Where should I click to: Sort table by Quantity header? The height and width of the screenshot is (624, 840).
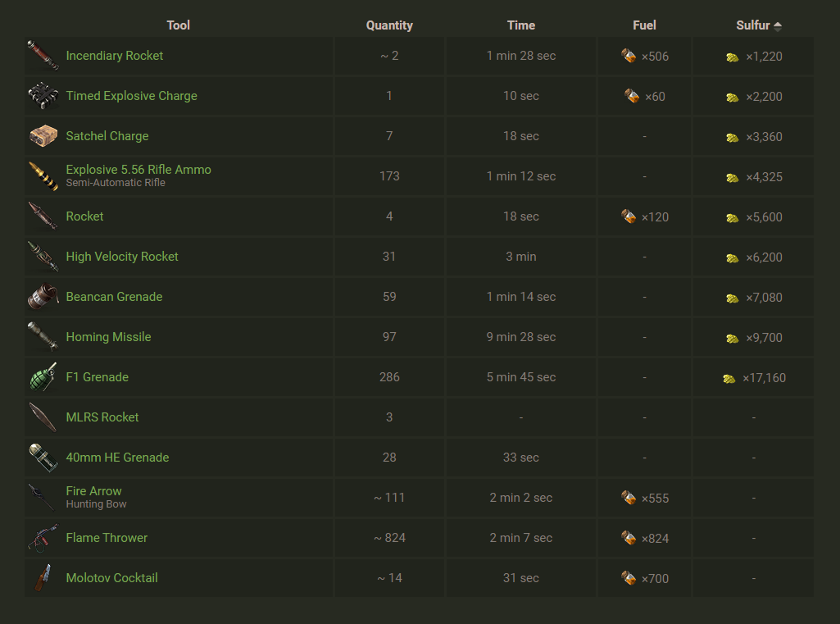point(389,25)
